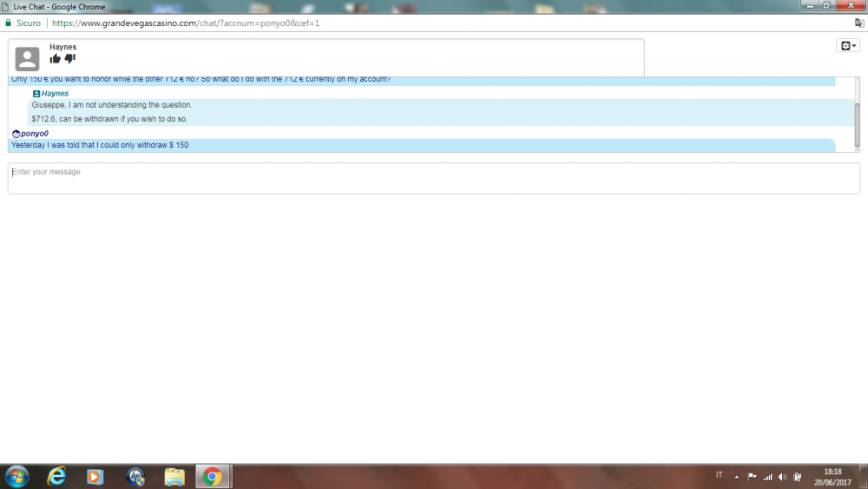
Task: Click the ponyo0 sender name in chat
Action: (35, 134)
